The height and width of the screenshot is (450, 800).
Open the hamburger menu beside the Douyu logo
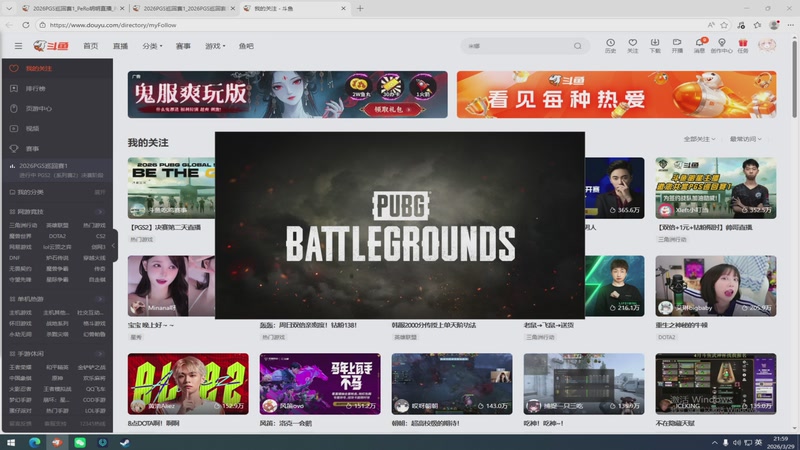18,46
